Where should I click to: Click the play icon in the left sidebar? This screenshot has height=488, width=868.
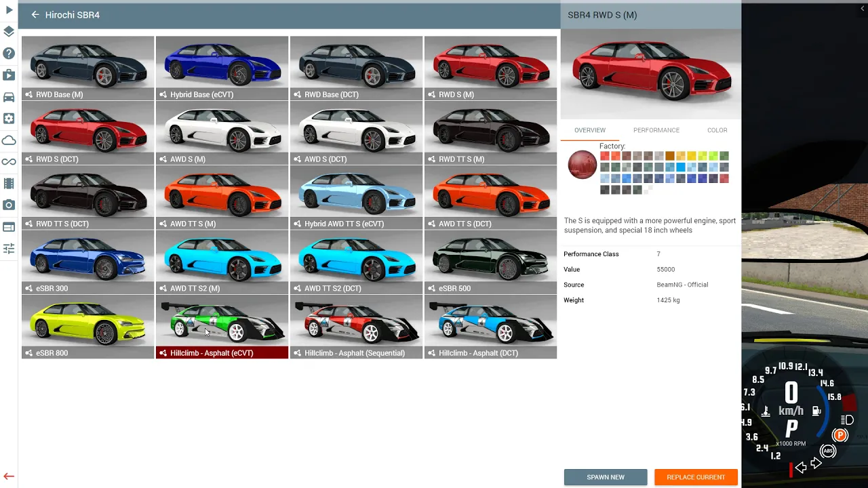[x=9, y=10]
